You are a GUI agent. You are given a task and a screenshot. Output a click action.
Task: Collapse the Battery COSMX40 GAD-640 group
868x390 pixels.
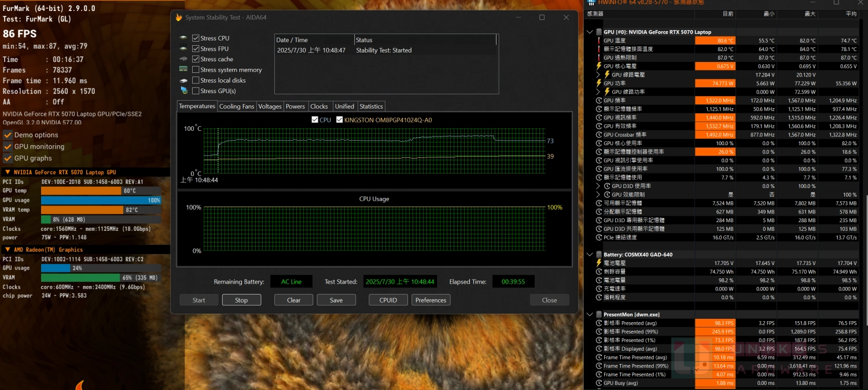[x=590, y=255]
